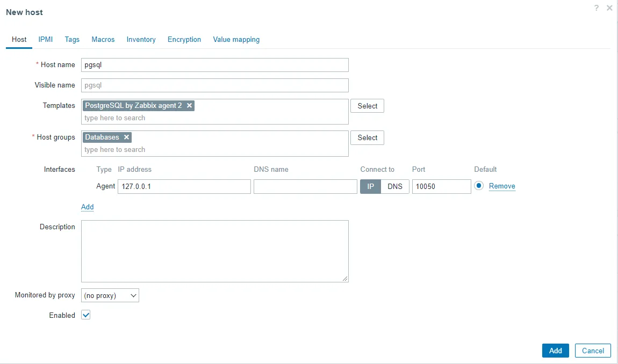The width and height of the screenshot is (618, 364).
Task: Click the IP address field 127.0.0.1
Action: coord(184,186)
